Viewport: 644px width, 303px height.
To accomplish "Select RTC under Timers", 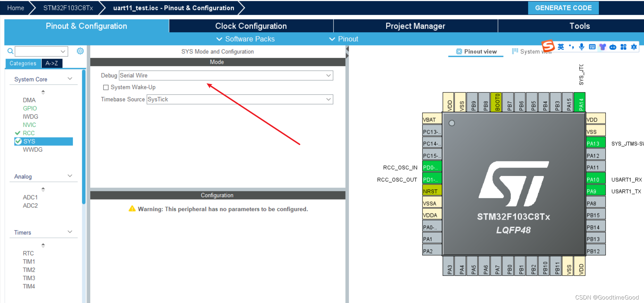I will tap(28, 253).
